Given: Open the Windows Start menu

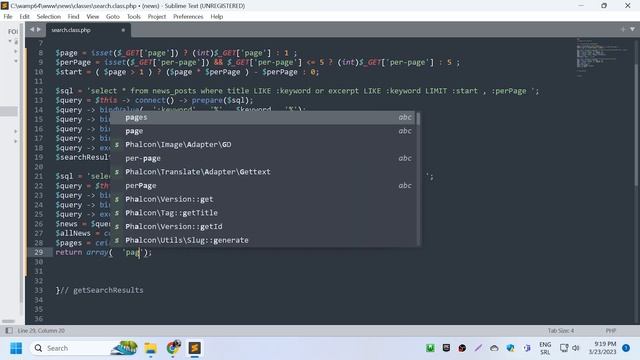Looking at the screenshot, I should coord(16,348).
